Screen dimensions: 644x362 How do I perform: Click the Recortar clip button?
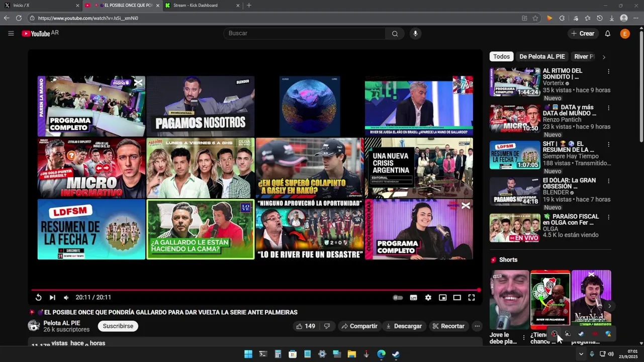[x=448, y=326]
